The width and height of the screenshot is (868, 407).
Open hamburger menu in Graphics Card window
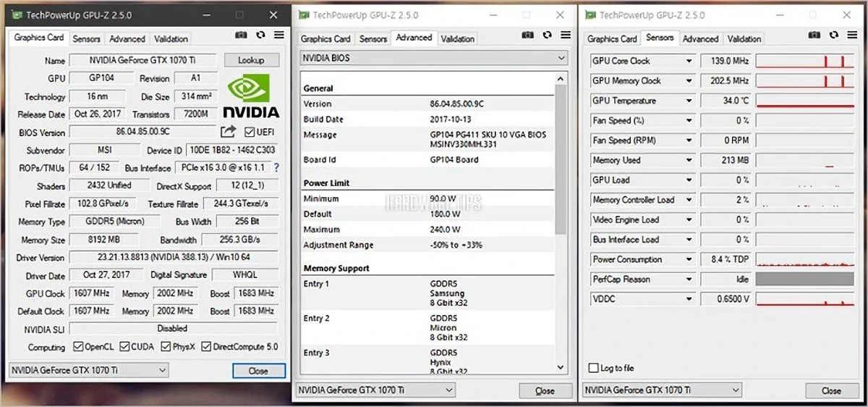click(x=278, y=35)
